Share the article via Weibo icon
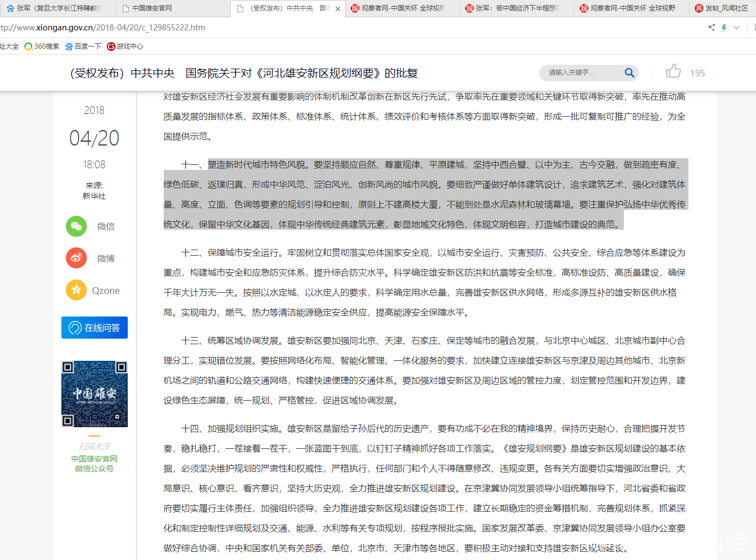This screenshot has width=756, height=560. tap(76, 258)
